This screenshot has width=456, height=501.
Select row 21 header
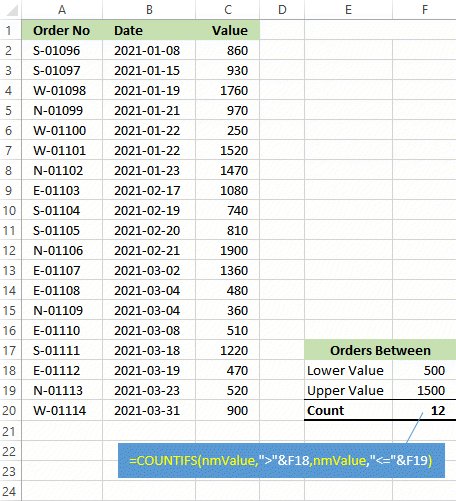pyautogui.click(x=11, y=431)
